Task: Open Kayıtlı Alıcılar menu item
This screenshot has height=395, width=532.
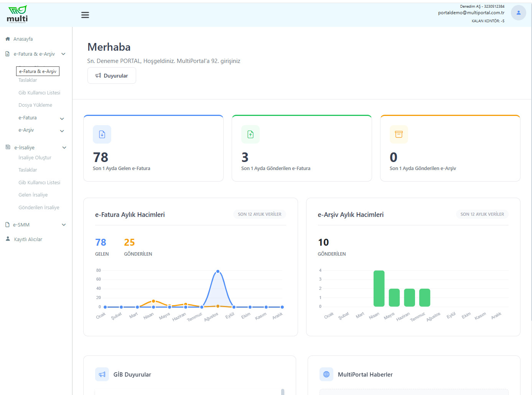Action: coord(28,239)
